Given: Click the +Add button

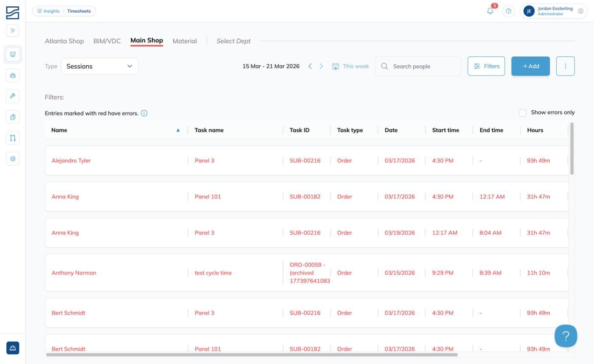Looking at the screenshot, I should coord(530,66).
